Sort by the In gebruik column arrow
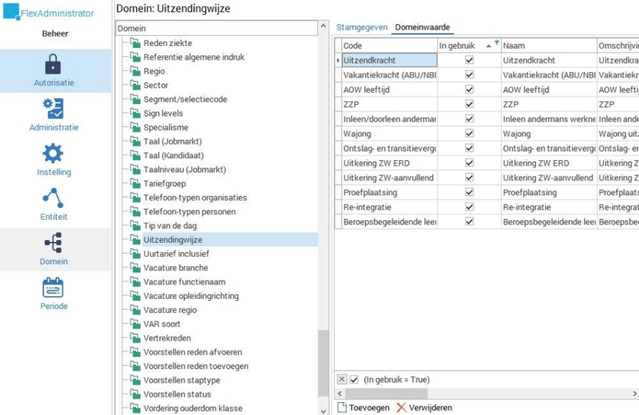 [487, 46]
